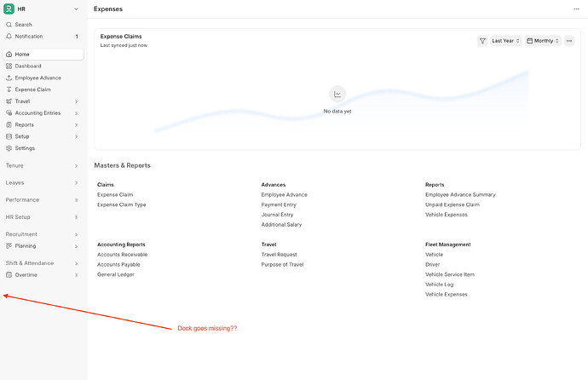Open the Monthly interval dropdown

(543, 41)
